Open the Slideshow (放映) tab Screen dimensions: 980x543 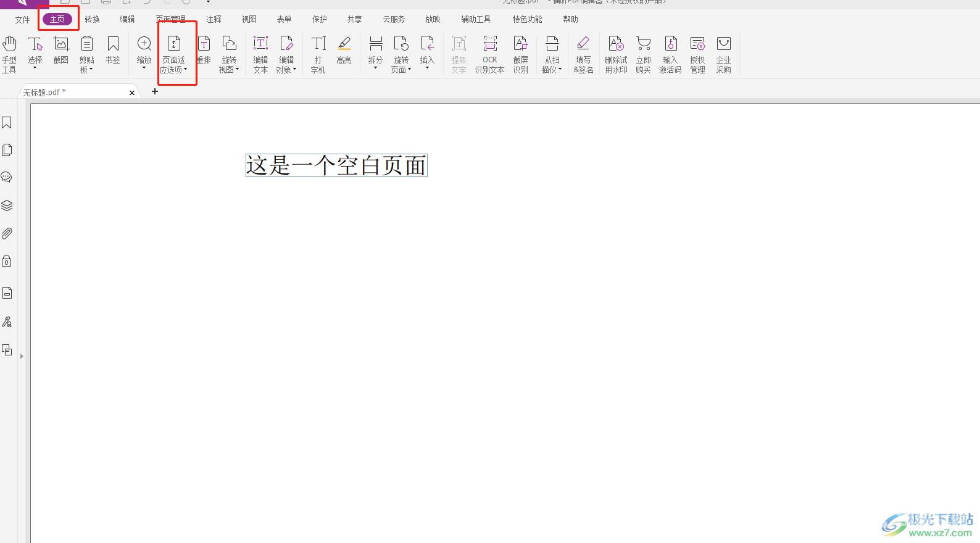click(433, 19)
